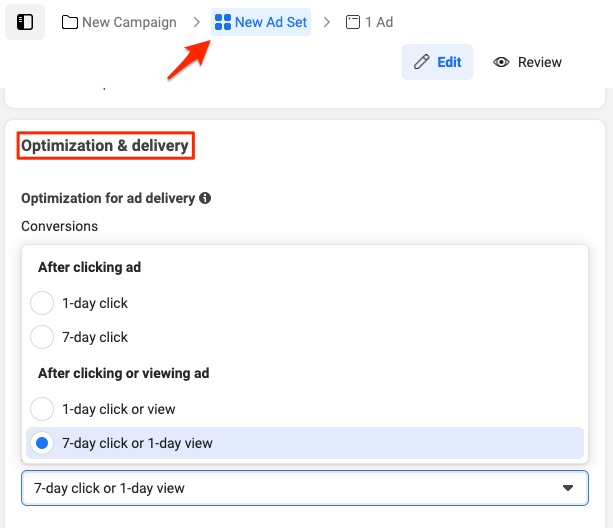Click the pencil icon beside Edit

tap(422, 62)
